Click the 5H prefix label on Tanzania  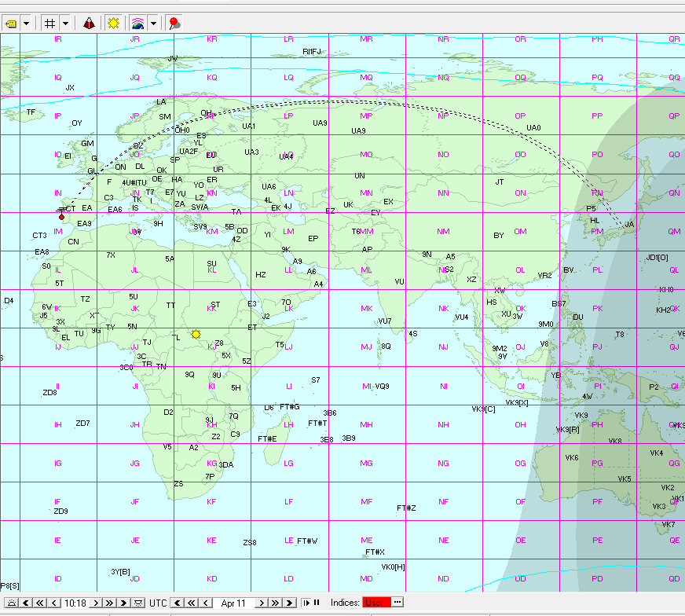tap(236, 387)
